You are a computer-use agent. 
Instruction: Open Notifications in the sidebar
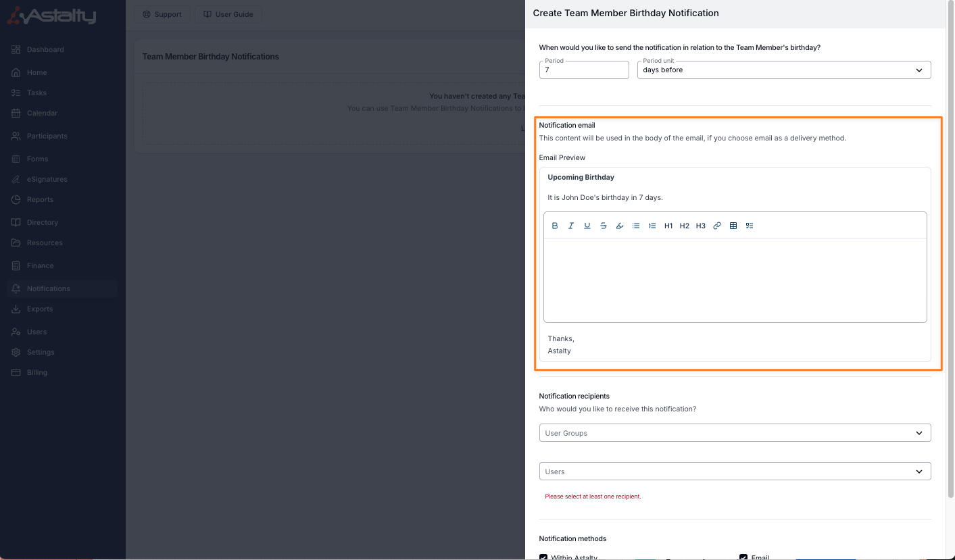pos(48,288)
